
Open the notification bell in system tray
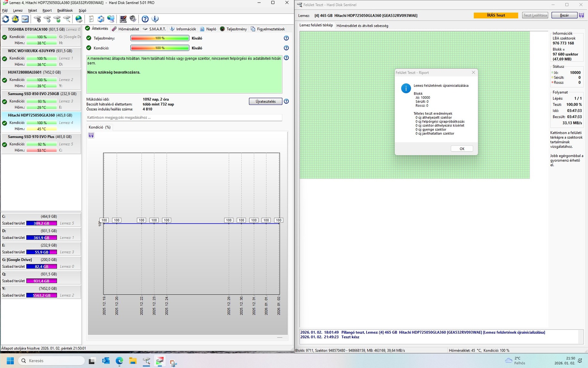pos(580,361)
